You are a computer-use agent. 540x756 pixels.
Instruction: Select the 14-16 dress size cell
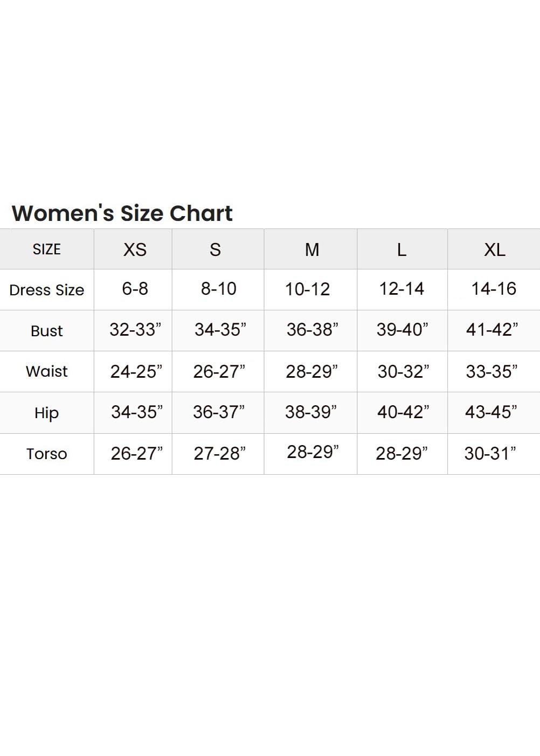[x=494, y=289]
